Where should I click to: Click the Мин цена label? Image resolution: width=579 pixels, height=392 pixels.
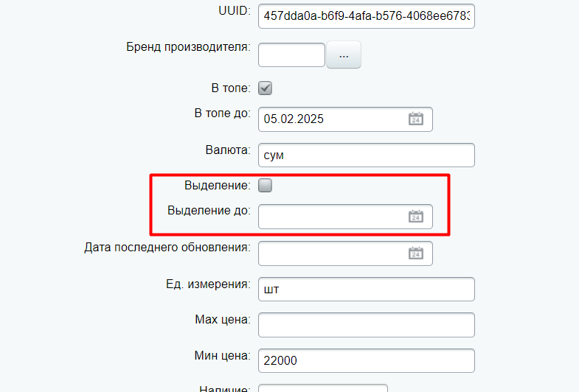coord(222,355)
